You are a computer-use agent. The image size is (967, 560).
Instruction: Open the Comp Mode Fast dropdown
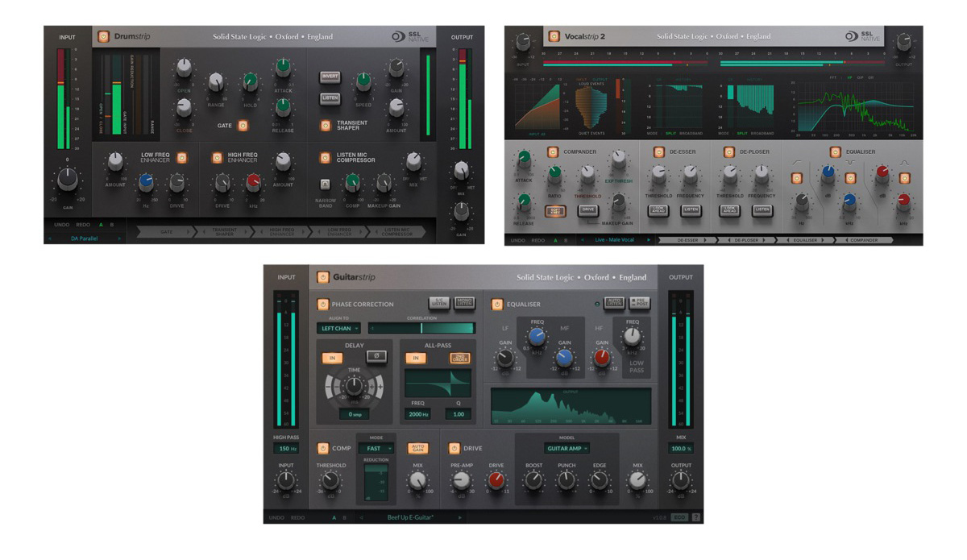pyautogui.click(x=376, y=449)
